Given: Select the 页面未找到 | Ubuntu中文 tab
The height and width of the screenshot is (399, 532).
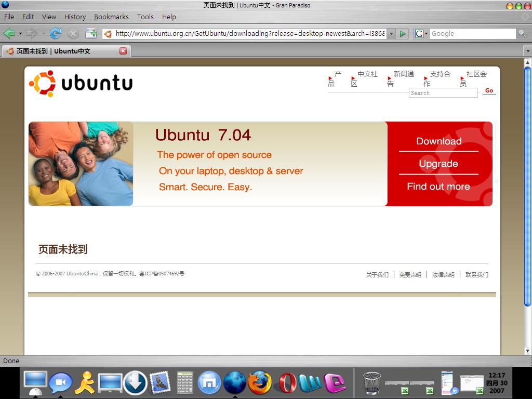Looking at the screenshot, I should 66,51.
